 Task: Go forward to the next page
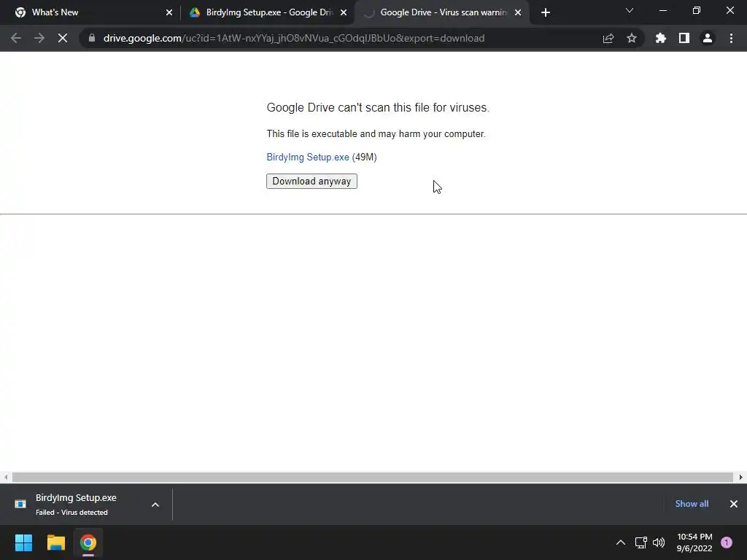(39, 38)
